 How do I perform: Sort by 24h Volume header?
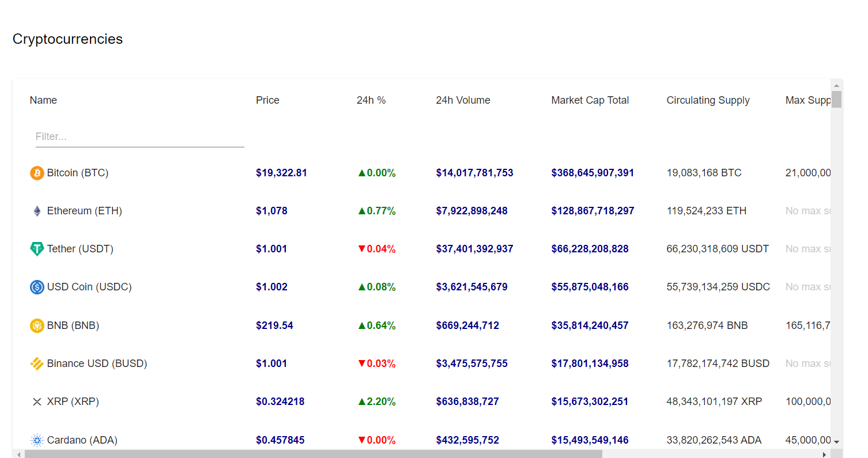pyautogui.click(x=463, y=100)
